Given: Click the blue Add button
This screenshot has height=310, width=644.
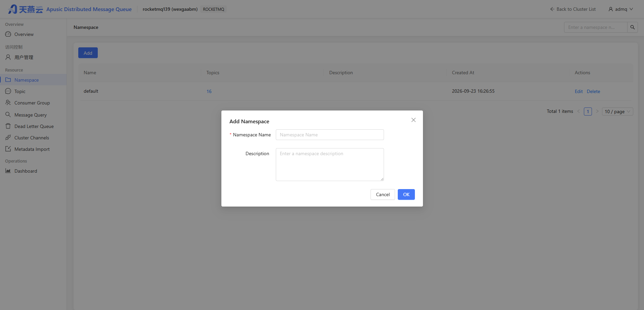Looking at the screenshot, I should (x=88, y=53).
